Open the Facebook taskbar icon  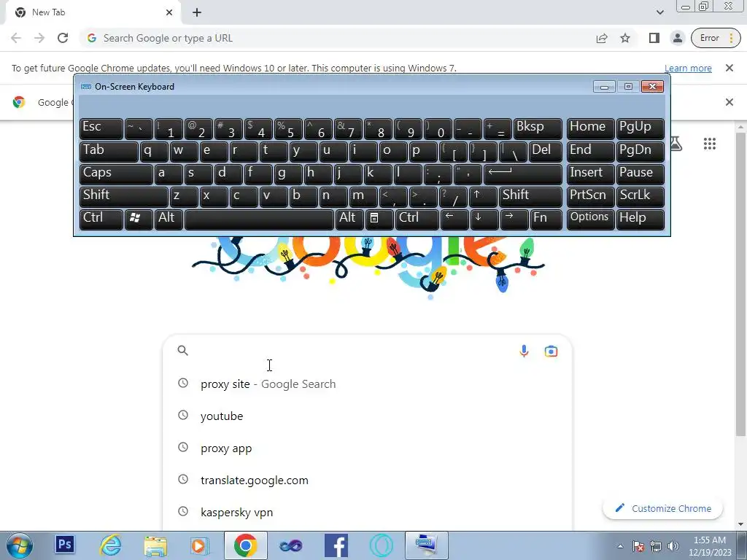coord(336,545)
